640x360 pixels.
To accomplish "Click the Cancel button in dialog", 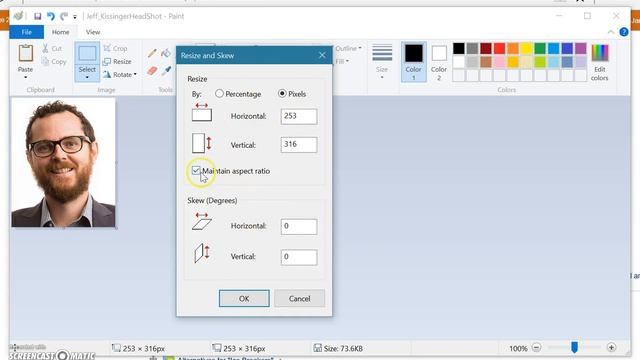I will click(300, 298).
